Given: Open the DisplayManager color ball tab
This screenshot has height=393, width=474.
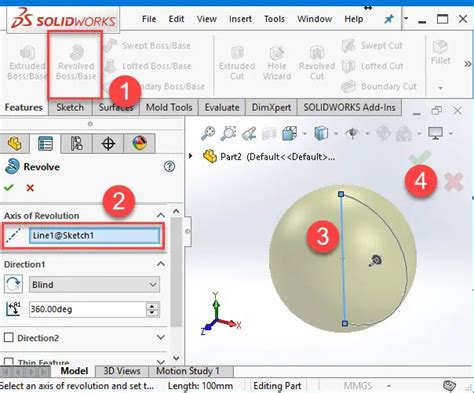Looking at the screenshot, I should 139,144.
